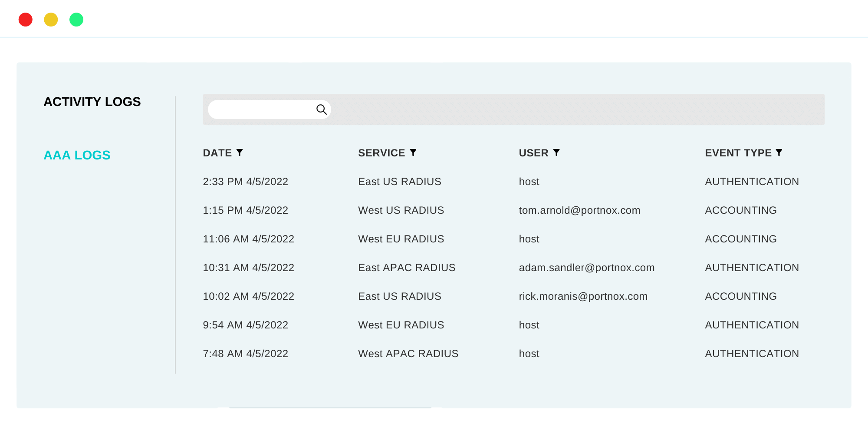The image size is (868, 434).
Task: Click the West APAC RADIUS service cell
Action: [x=408, y=354]
